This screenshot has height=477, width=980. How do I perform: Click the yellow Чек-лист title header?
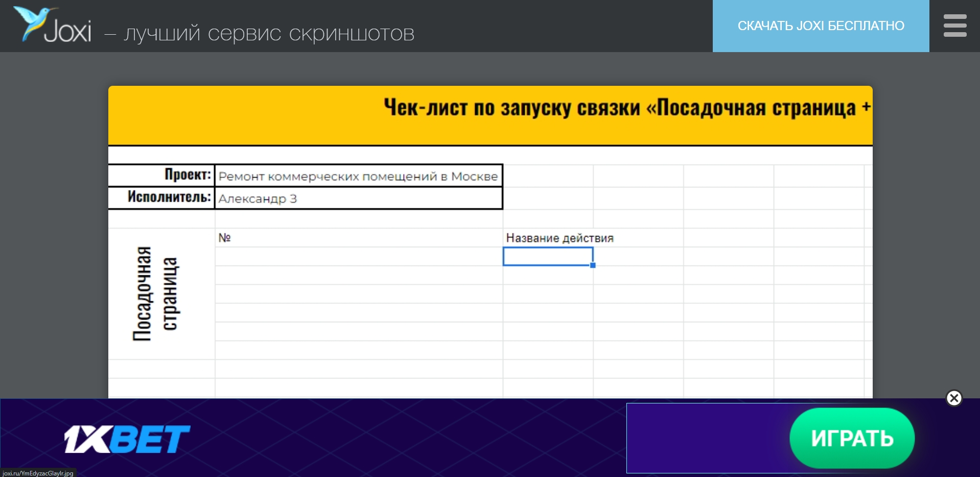click(x=490, y=115)
